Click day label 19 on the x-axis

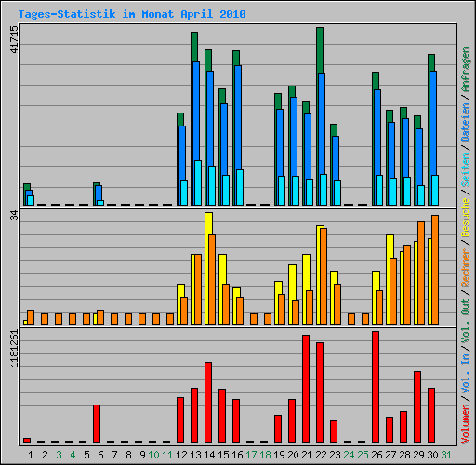(x=279, y=455)
